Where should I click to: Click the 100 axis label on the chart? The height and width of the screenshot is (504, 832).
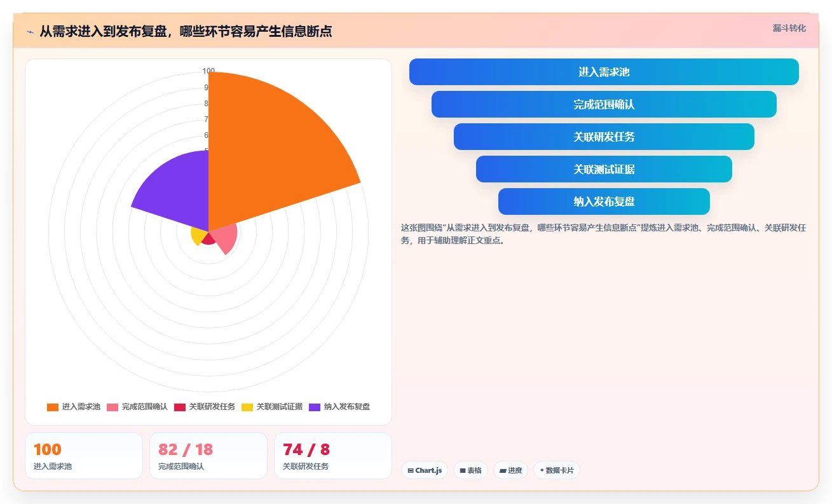point(208,71)
